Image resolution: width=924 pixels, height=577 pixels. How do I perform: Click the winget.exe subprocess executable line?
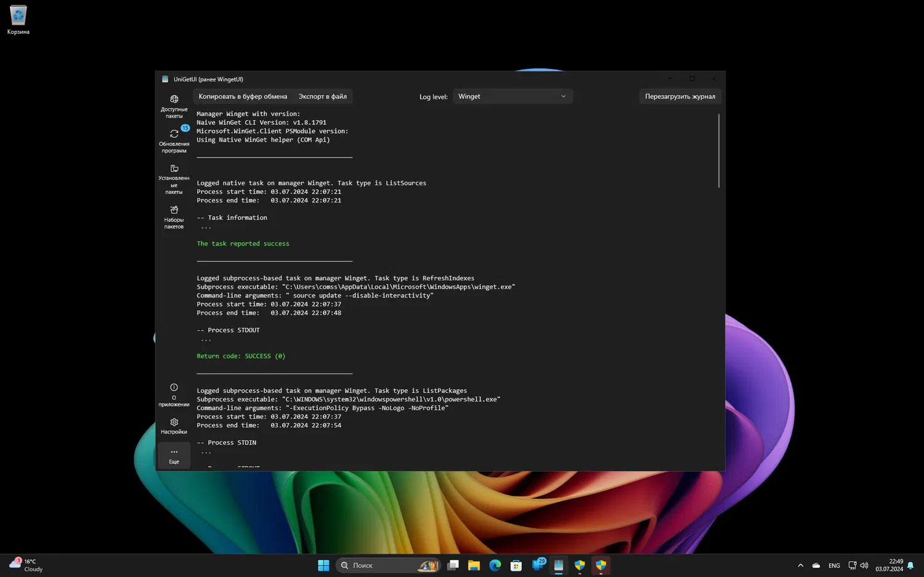[x=355, y=287]
